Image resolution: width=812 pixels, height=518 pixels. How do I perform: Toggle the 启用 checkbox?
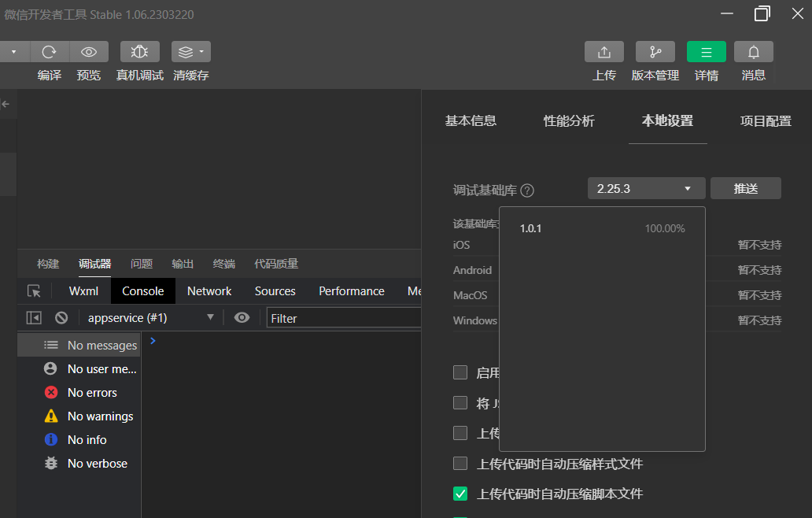click(x=460, y=372)
